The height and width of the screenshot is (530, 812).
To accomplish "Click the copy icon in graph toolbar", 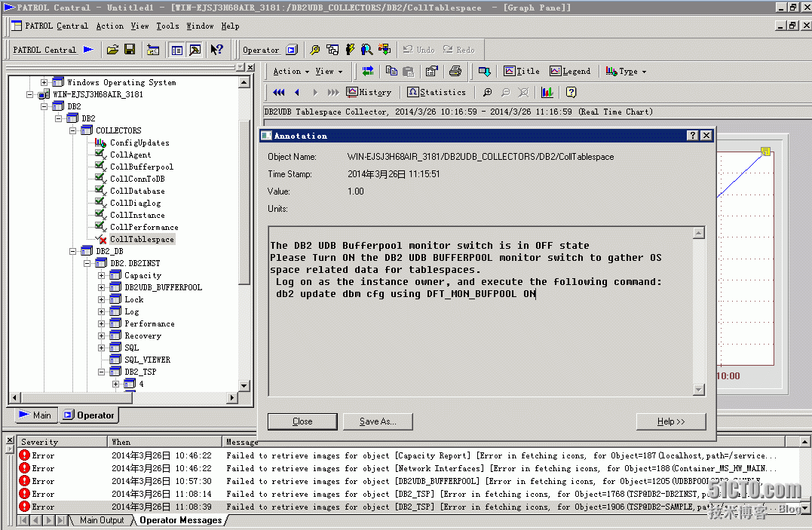I will coord(391,71).
